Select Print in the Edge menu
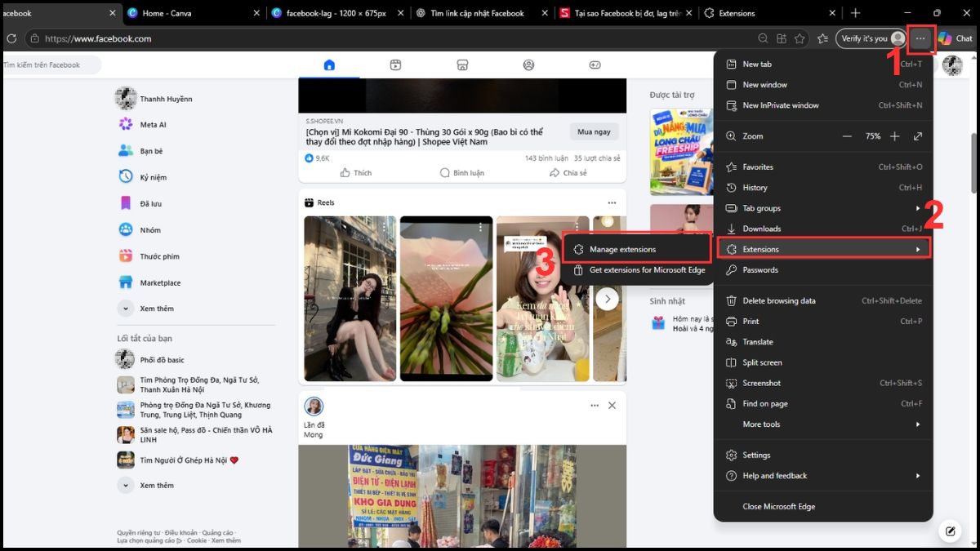 (x=823, y=322)
